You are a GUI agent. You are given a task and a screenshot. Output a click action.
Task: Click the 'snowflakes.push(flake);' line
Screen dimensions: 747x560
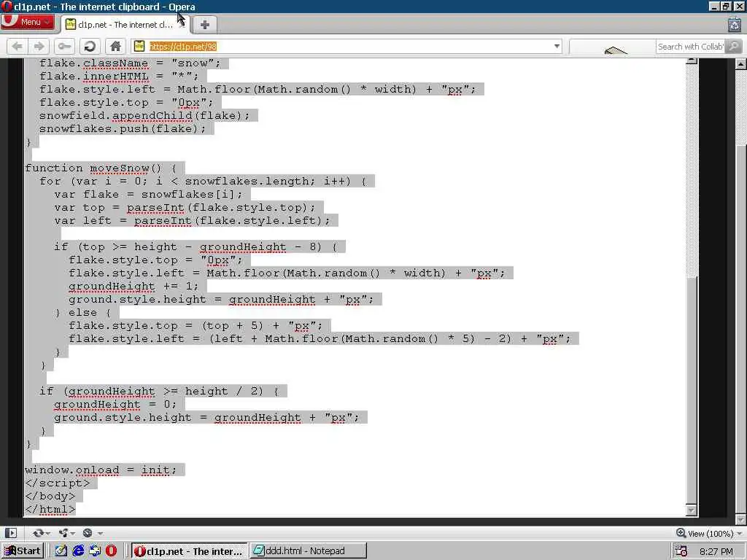123,128
